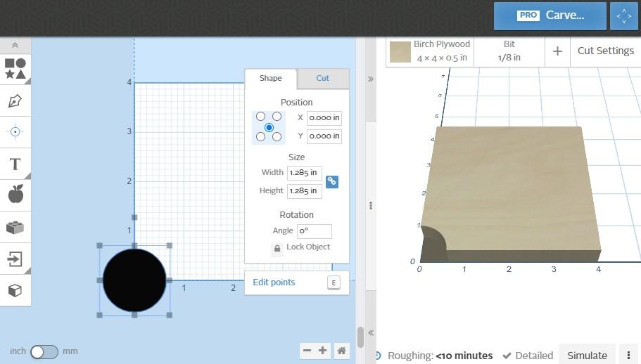Open the Bit 1/8 in selector
641x364 pixels.
pos(509,51)
